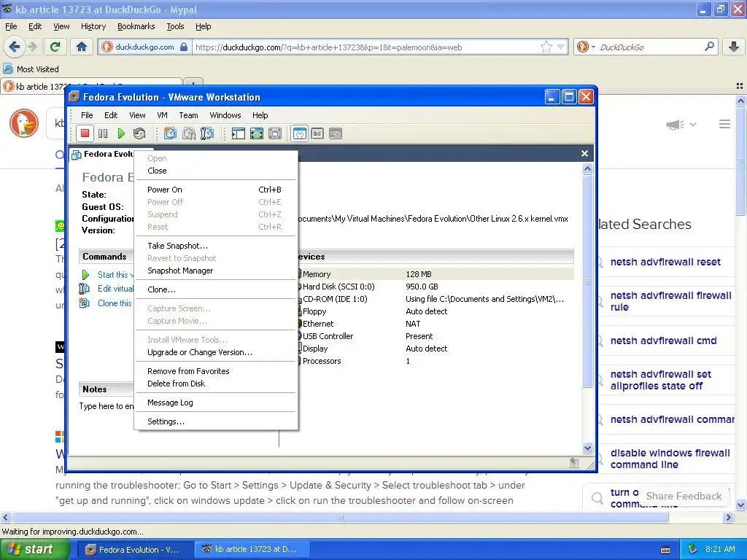
Task: Click the red Power Off toolbar button
Action: click(85, 134)
